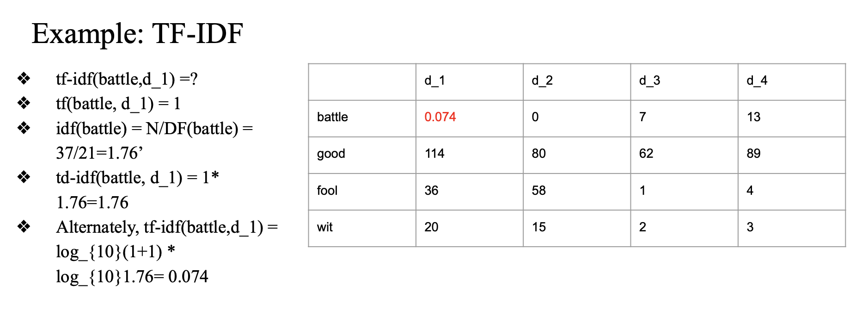
Task: Click the cell with value 62
Action: [684, 155]
